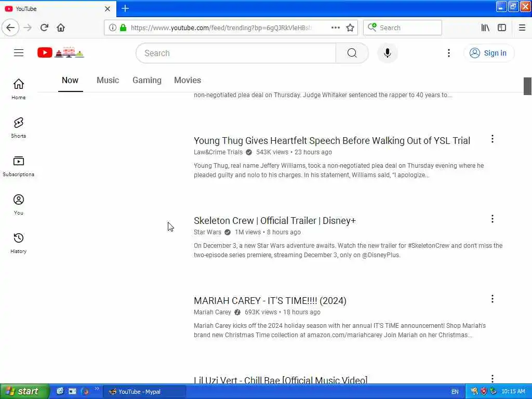Viewport: 532px width, 399px height.
Task: Click inside the YouTube Search field
Action: click(x=236, y=53)
